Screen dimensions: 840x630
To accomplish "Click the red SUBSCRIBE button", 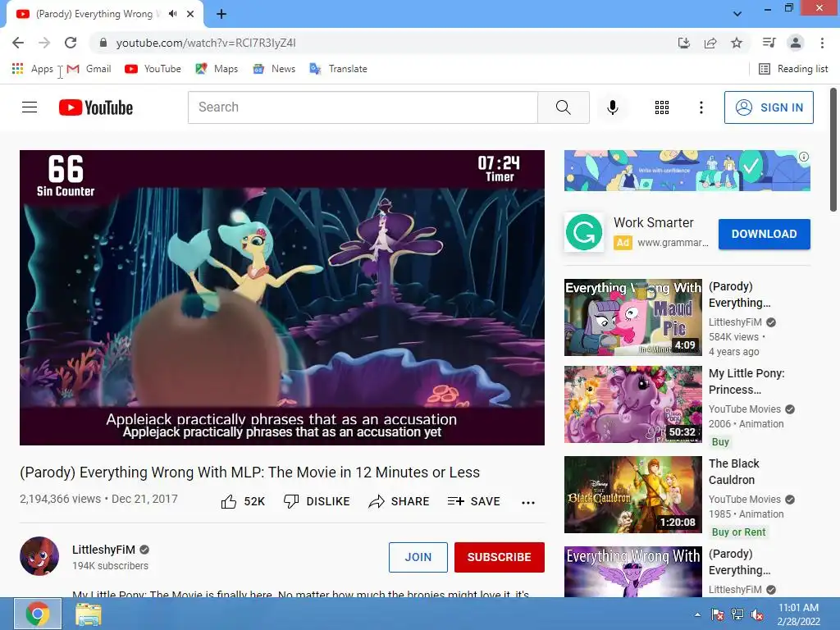I will click(500, 557).
